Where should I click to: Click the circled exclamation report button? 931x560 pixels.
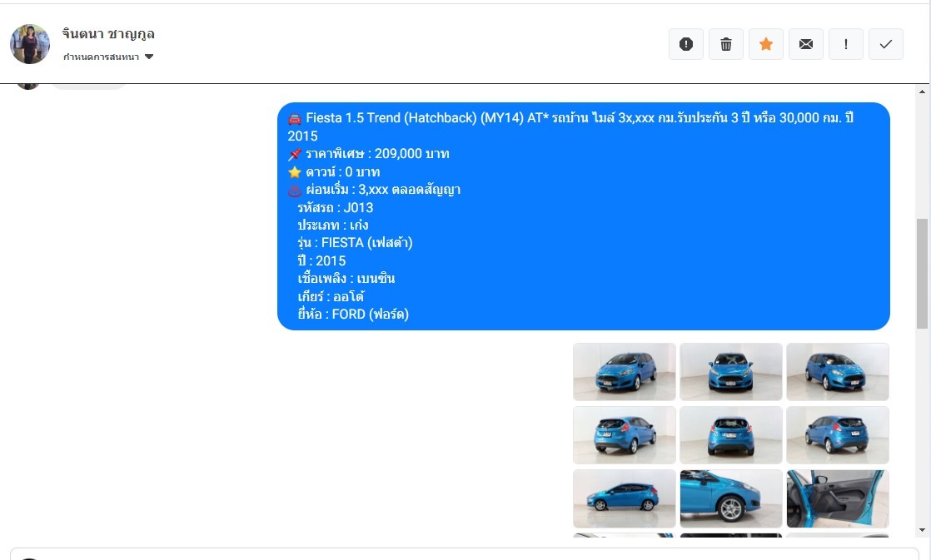[x=686, y=44]
